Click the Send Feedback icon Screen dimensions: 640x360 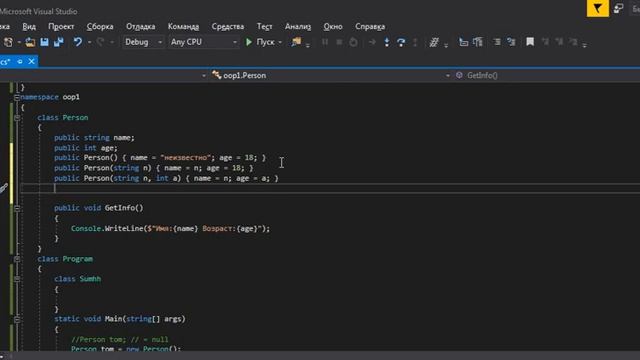(618, 8)
